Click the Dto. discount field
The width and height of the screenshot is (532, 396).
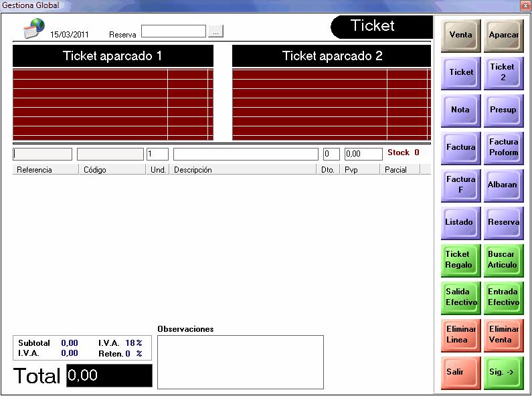[x=331, y=154]
